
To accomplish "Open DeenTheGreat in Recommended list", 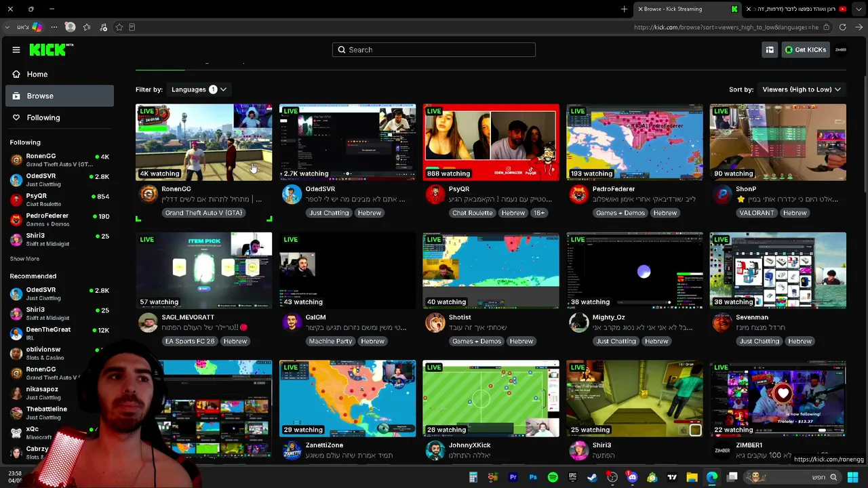I will pos(60,333).
